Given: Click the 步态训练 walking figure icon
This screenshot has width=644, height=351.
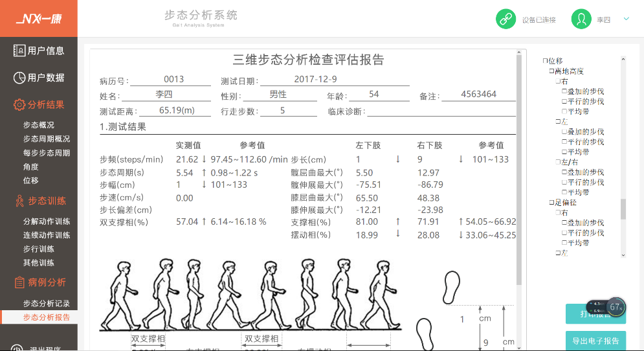Looking at the screenshot, I should click(19, 200).
